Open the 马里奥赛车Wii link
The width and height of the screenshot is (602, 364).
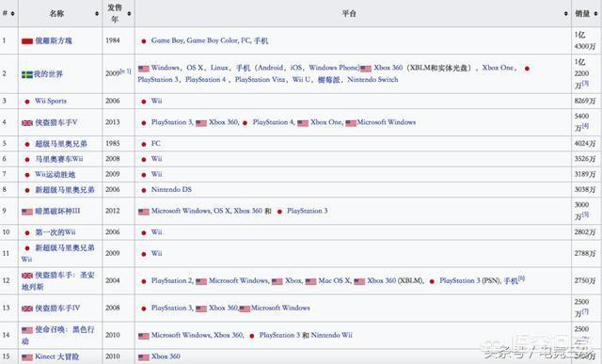[x=59, y=159]
